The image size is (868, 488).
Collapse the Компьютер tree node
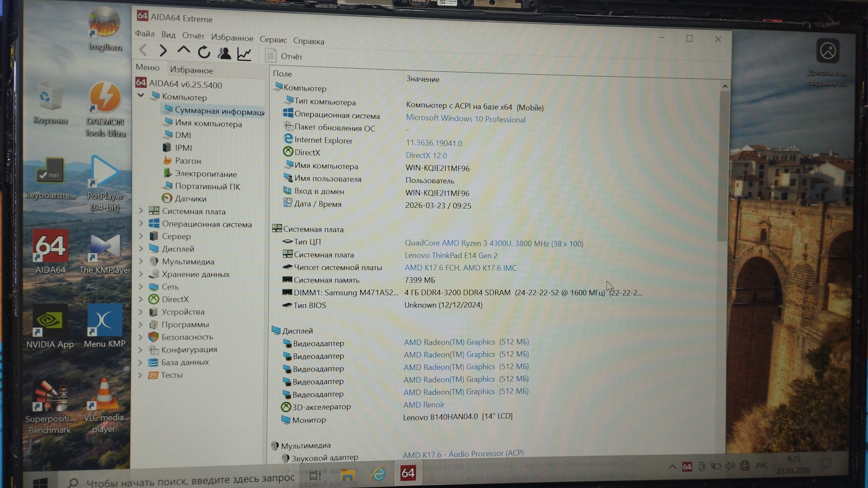(141, 96)
